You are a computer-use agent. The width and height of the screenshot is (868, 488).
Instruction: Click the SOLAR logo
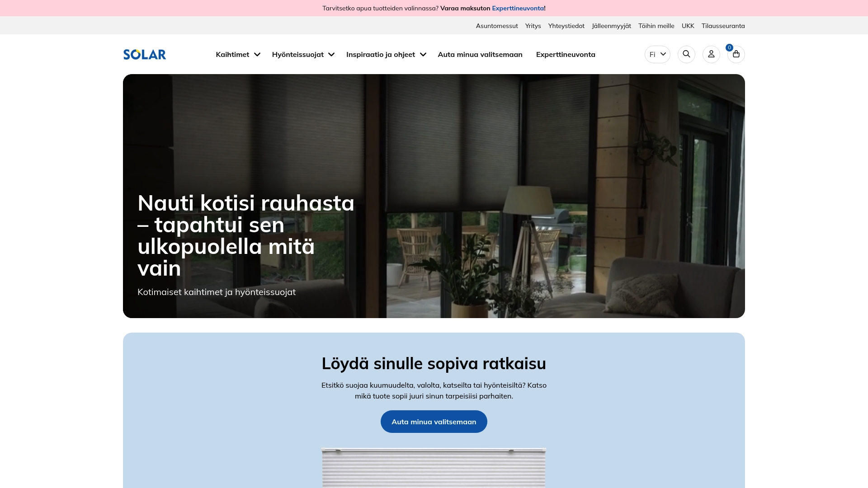(x=144, y=54)
